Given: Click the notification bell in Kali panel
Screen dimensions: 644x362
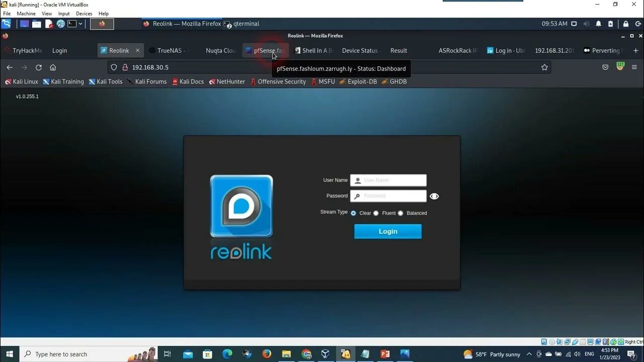Looking at the screenshot, I should pos(598,24).
